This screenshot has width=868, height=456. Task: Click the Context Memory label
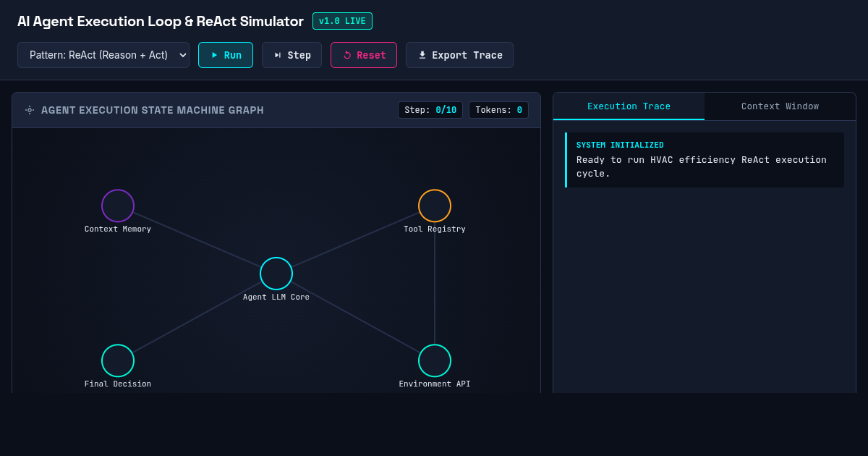click(118, 229)
